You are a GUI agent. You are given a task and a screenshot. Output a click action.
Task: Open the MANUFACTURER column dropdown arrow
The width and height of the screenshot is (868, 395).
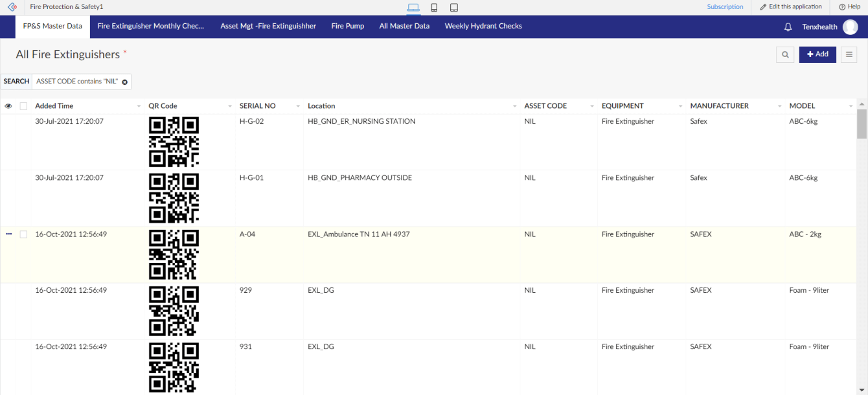click(779, 106)
